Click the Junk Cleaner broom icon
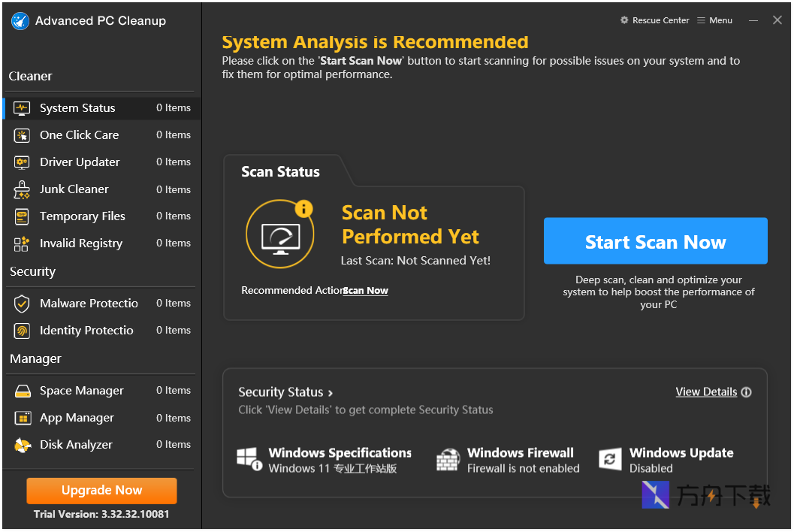 tap(22, 189)
